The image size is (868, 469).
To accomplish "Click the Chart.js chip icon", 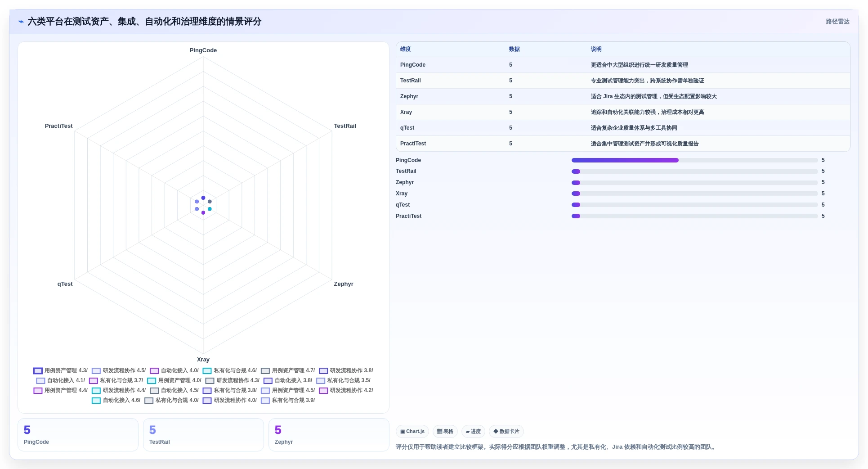I will pos(403,432).
